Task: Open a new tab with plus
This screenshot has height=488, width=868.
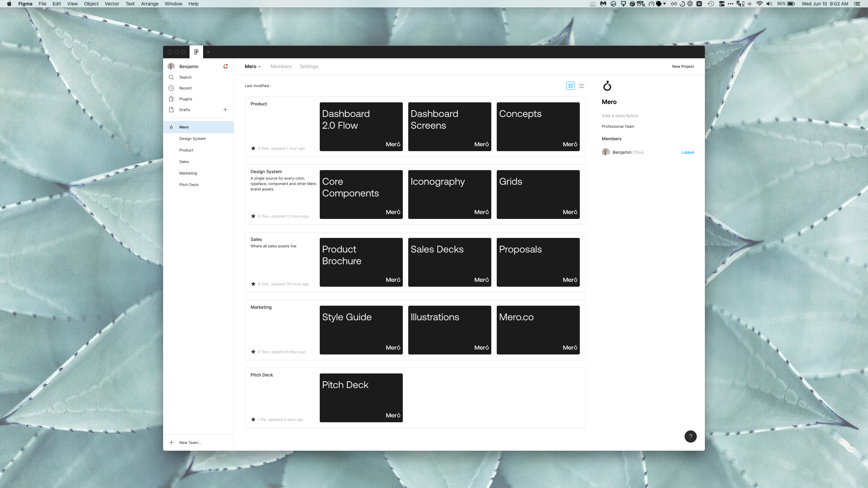Action: (208, 52)
